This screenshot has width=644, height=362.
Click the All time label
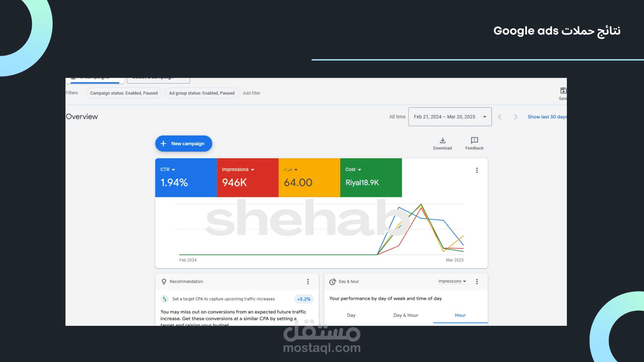(397, 117)
